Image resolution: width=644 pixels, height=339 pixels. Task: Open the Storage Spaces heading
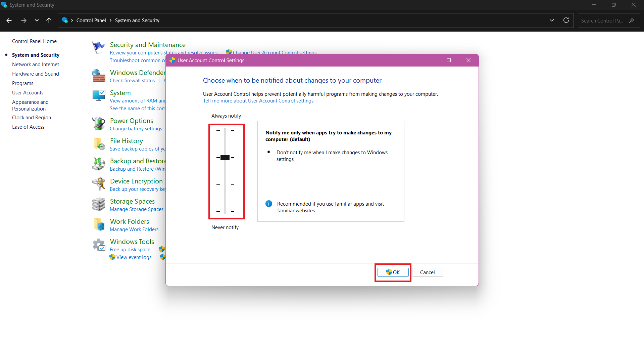(132, 201)
